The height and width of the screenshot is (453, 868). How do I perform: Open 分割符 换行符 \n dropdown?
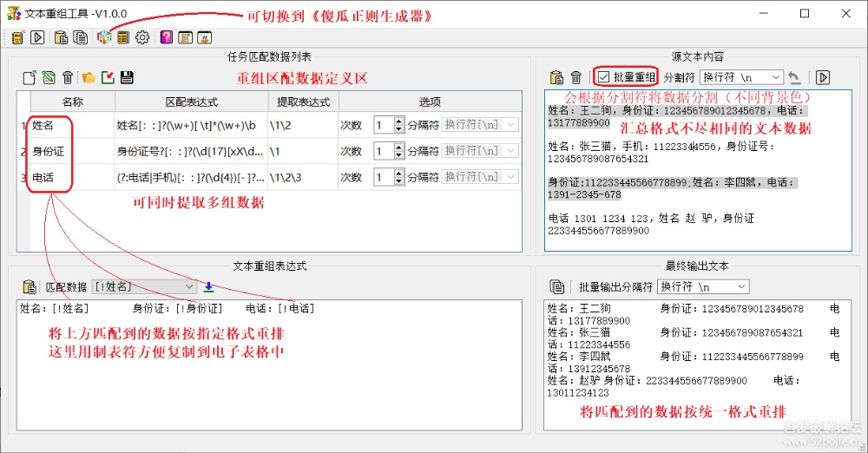coord(742,77)
